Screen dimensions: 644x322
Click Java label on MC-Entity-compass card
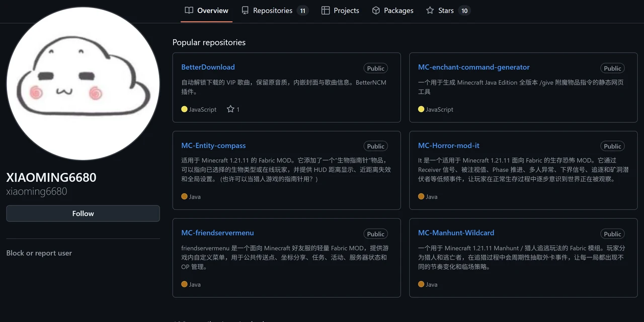point(195,197)
